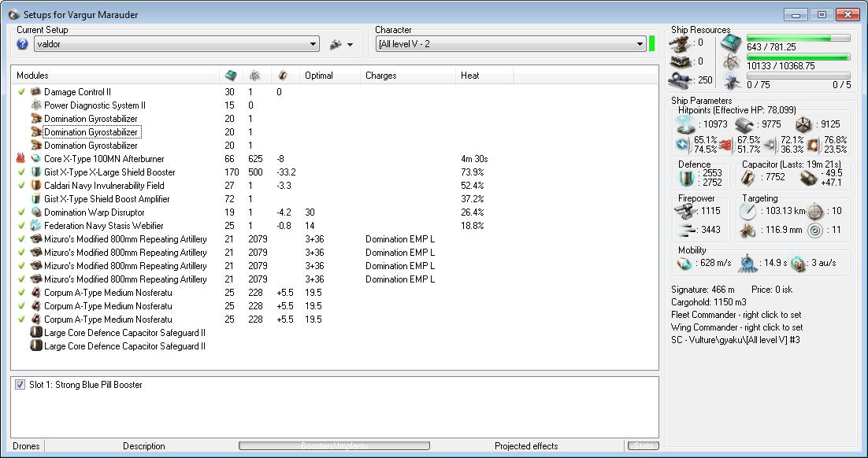Click the Fleet Commander right click to set label
Viewport: 868px width, 458px height.
click(x=736, y=315)
